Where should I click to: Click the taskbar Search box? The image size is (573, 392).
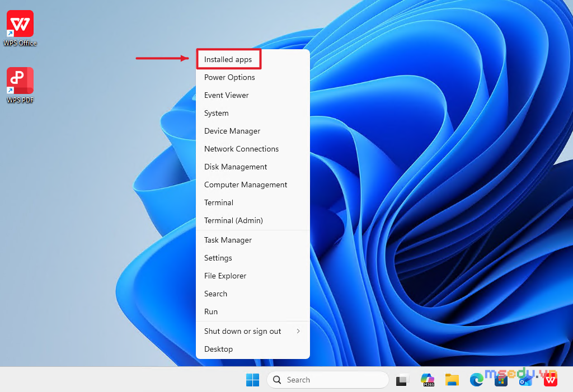(328, 380)
